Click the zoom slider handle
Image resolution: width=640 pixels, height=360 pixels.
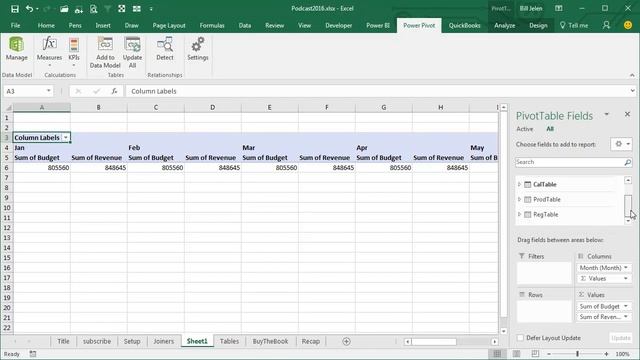click(x=577, y=354)
